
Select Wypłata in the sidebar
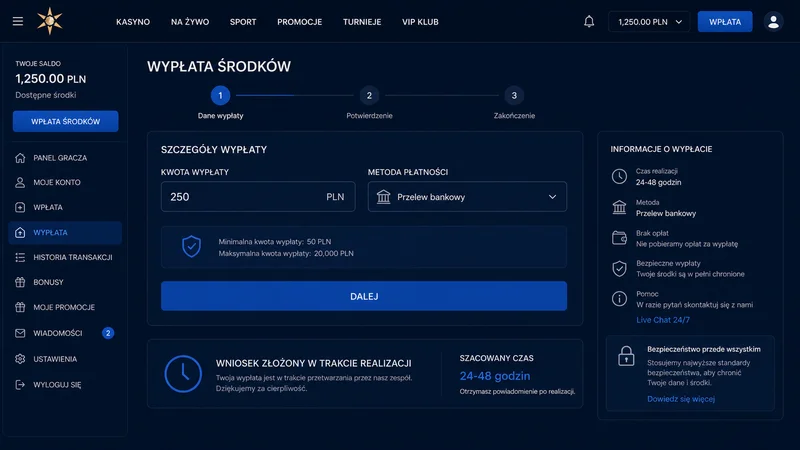[x=65, y=232]
